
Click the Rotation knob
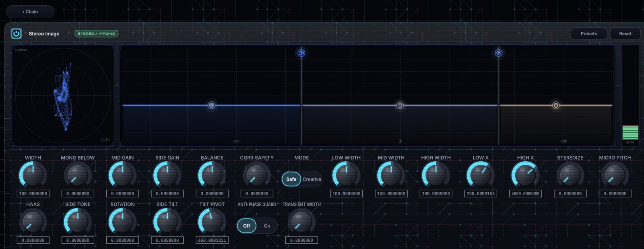point(122,222)
